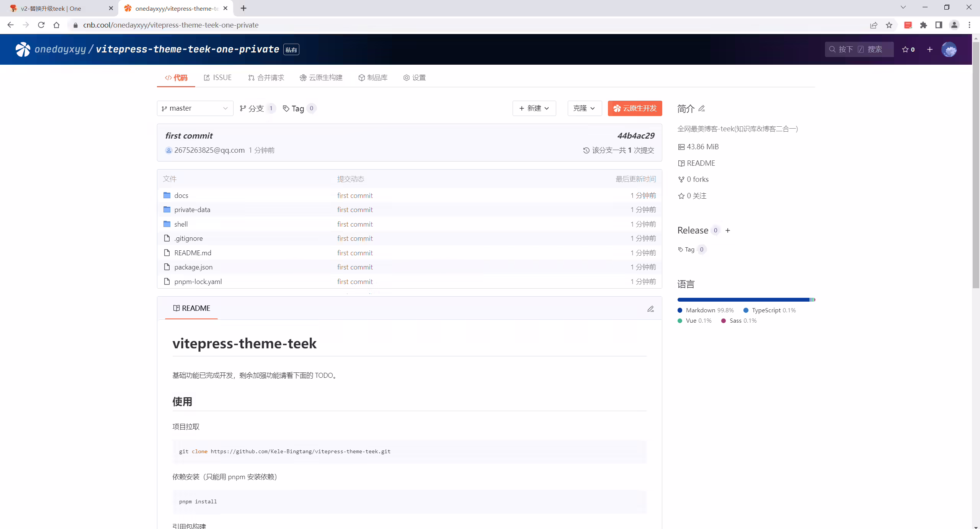Open Chrome profile icon
The width and height of the screenshot is (980, 529).
[954, 25]
